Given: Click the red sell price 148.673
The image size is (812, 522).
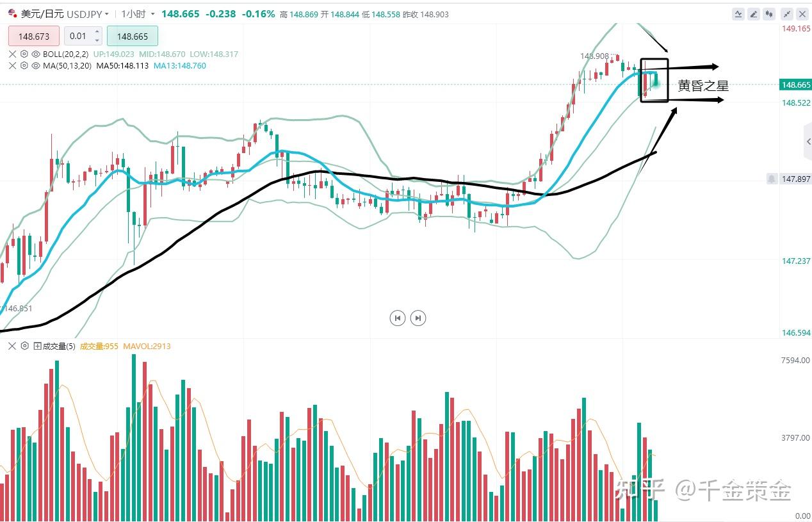Looking at the screenshot, I should click(x=33, y=37).
